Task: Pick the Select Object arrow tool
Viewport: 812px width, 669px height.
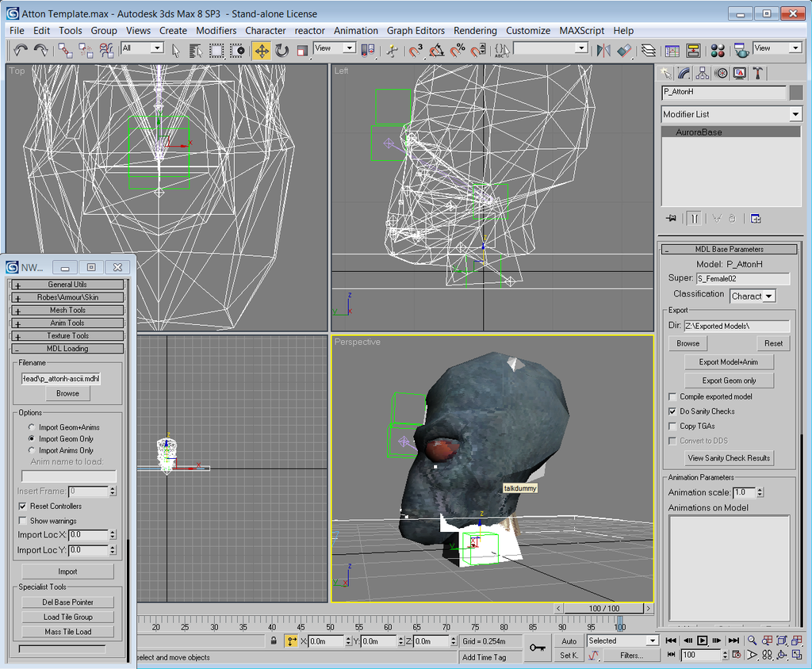Action: (x=175, y=50)
